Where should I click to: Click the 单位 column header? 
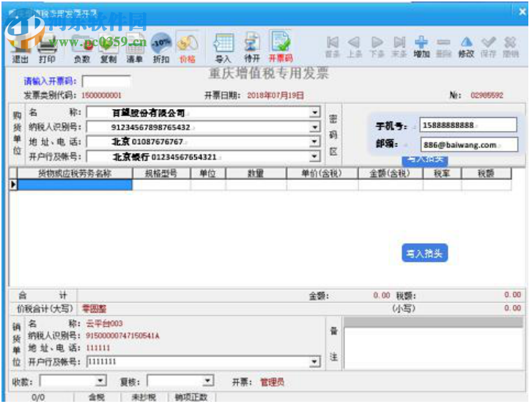click(x=208, y=173)
